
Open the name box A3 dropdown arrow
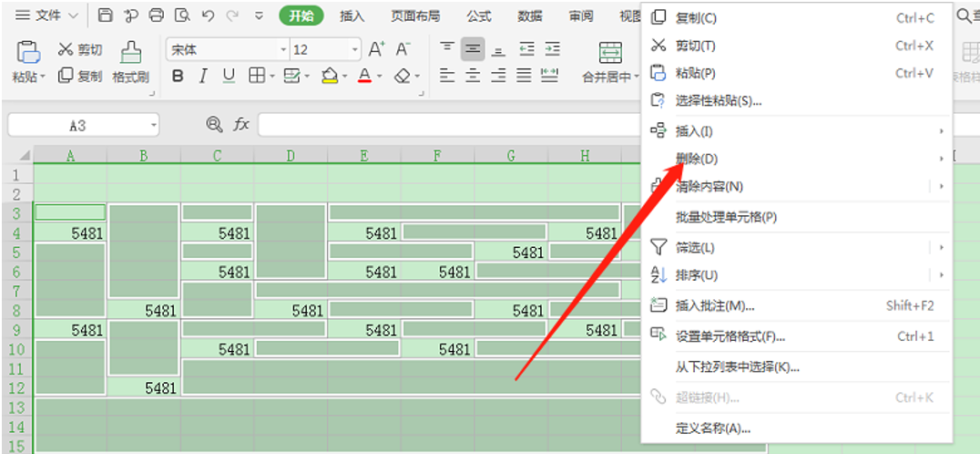(x=154, y=125)
